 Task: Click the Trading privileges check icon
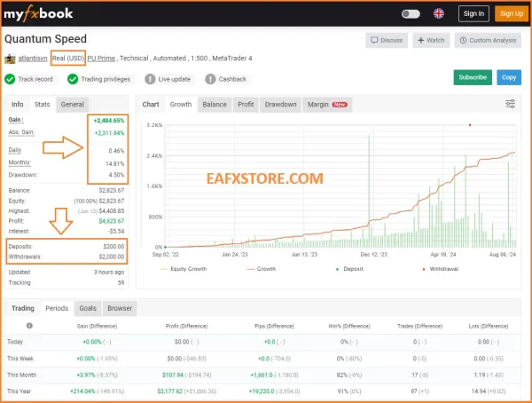[x=73, y=79]
